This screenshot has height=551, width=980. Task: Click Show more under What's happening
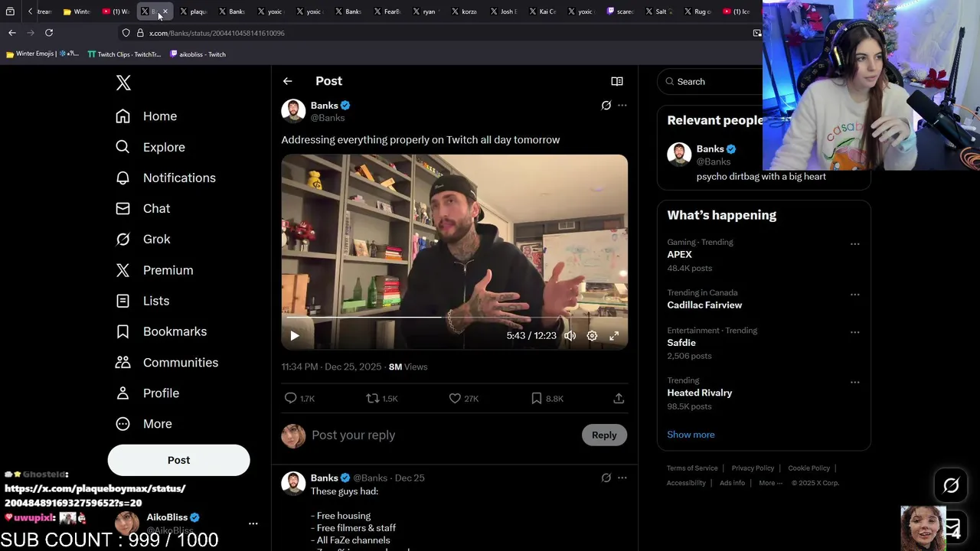click(691, 434)
